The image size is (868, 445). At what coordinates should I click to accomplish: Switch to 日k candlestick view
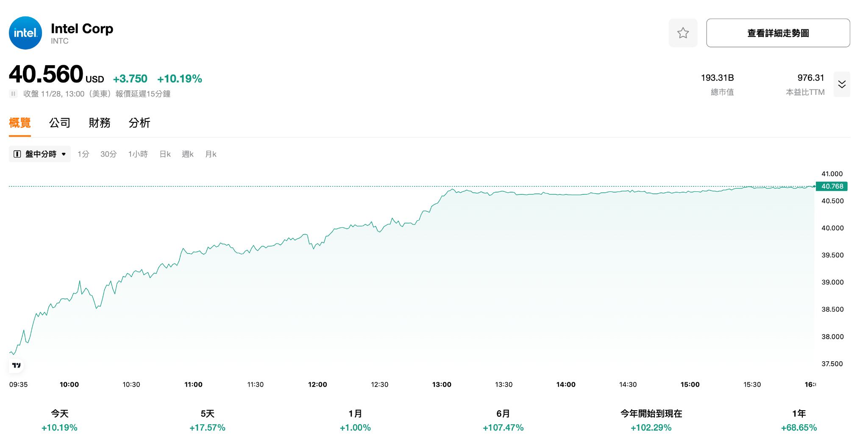(x=165, y=154)
